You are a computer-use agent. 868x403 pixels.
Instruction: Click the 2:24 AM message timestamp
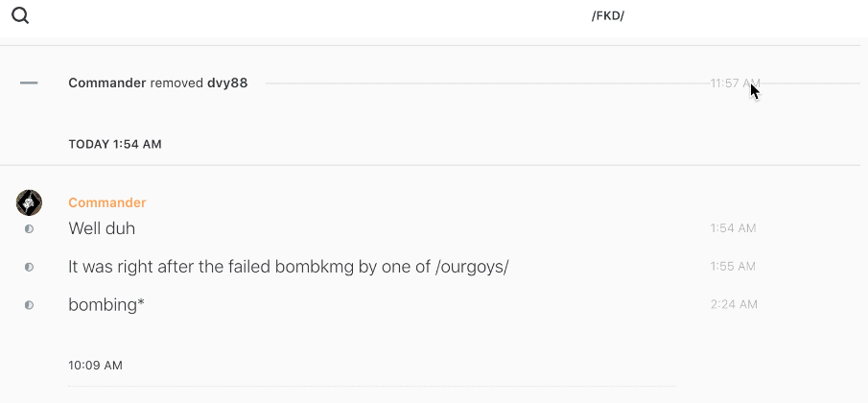point(734,305)
